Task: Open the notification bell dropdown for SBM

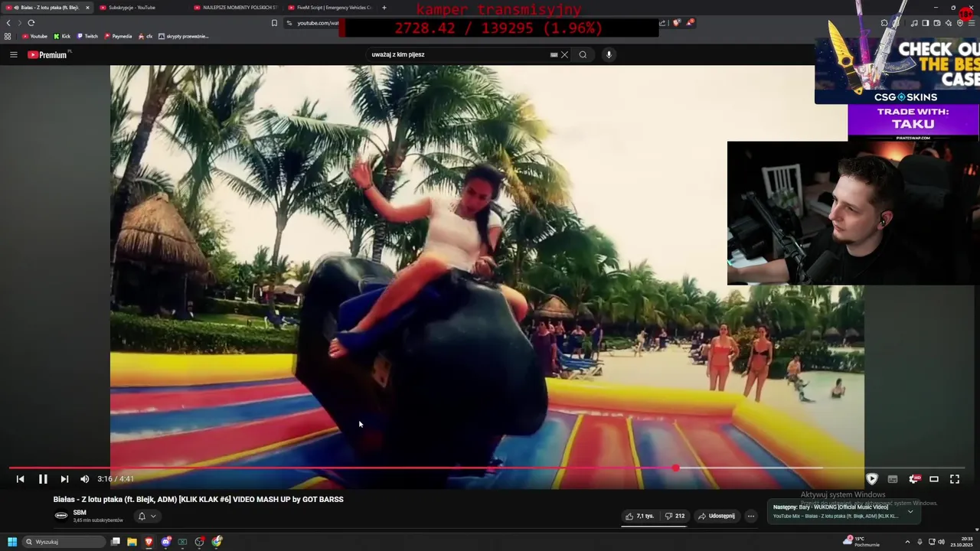Action: [147, 516]
